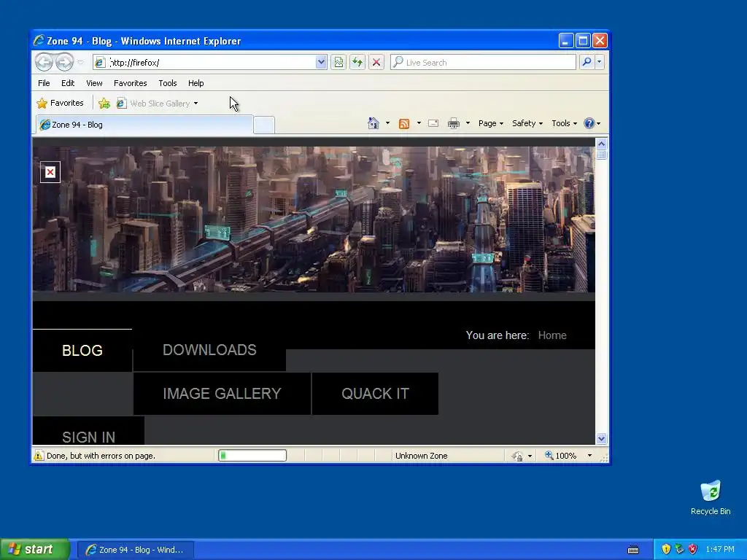
Task: Click the on-screen keyboard tray icon
Action: (633, 550)
